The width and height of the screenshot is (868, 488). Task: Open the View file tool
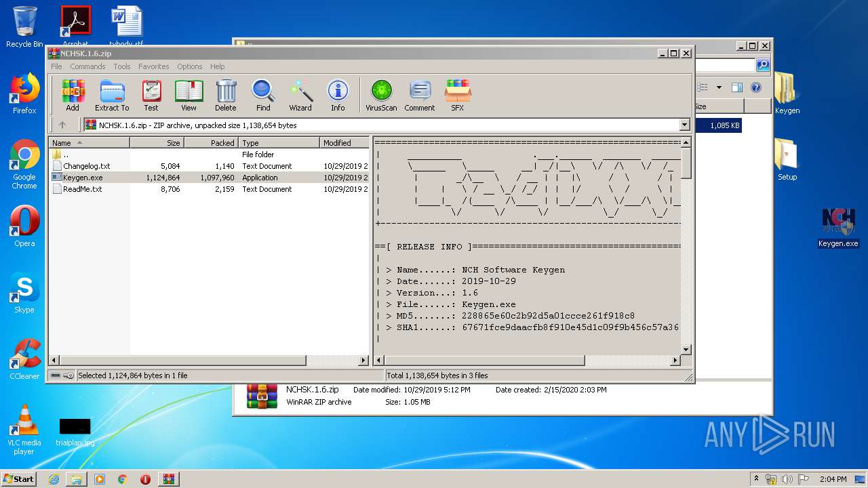tap(189, 96)
